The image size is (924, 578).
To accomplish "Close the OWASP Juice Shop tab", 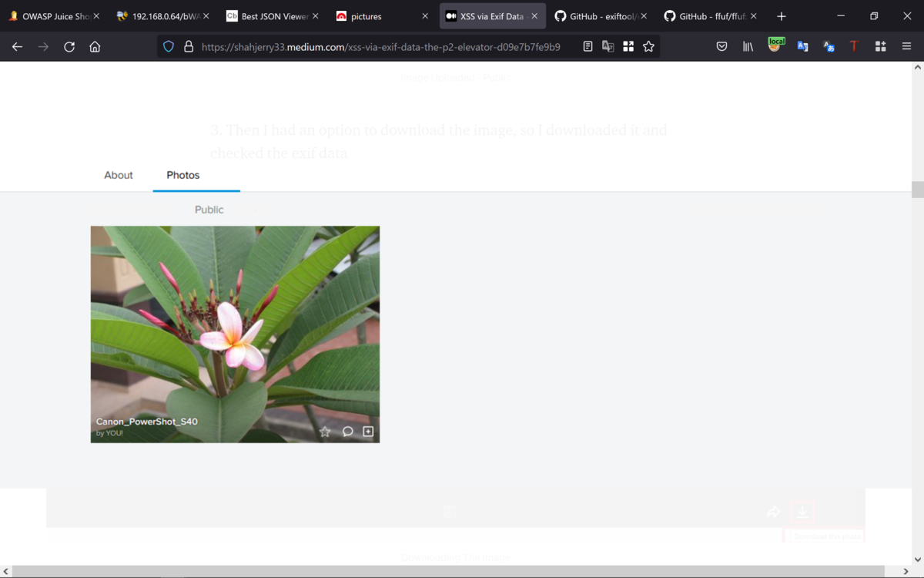I will tap(96, 16).
